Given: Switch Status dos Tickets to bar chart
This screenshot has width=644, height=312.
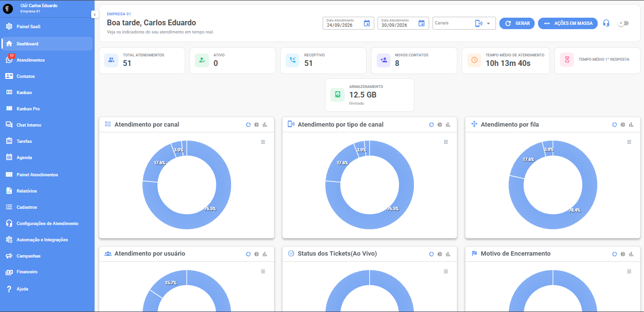Looking at the screenshot, I should (x=448, y=254).
